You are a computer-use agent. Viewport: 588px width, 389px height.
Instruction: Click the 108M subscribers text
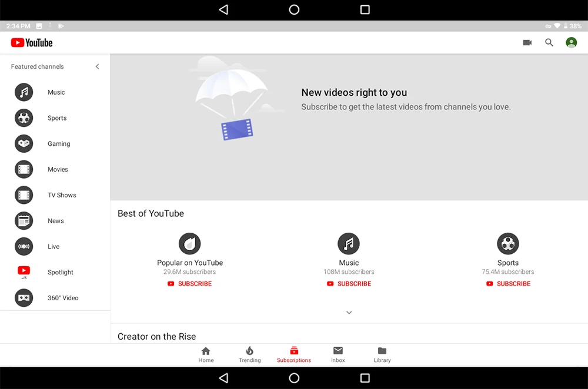[x=349, y=271]
